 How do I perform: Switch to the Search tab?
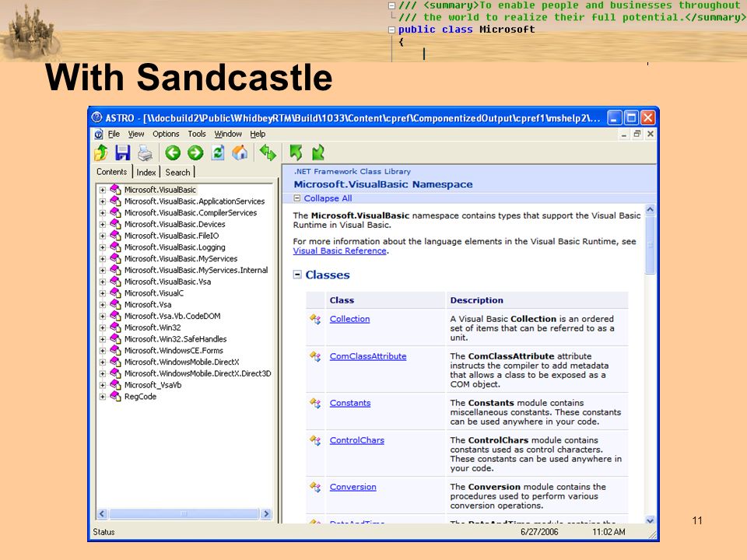click(x=177, y=172)
